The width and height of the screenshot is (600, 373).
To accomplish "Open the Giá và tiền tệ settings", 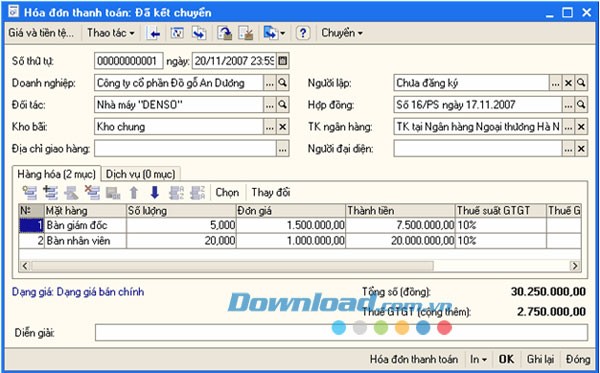I will click(41, 33).
